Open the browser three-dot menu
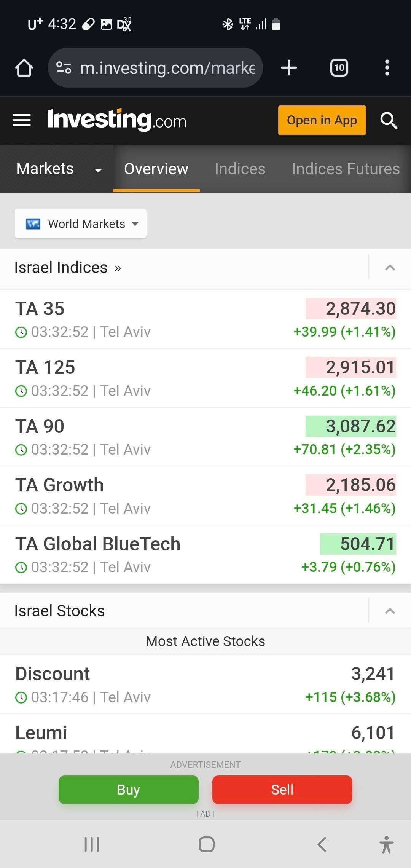411x868 pixels. point(387,68)
